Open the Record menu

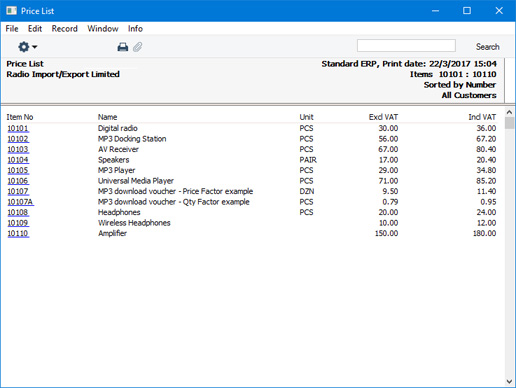[64, 29]
